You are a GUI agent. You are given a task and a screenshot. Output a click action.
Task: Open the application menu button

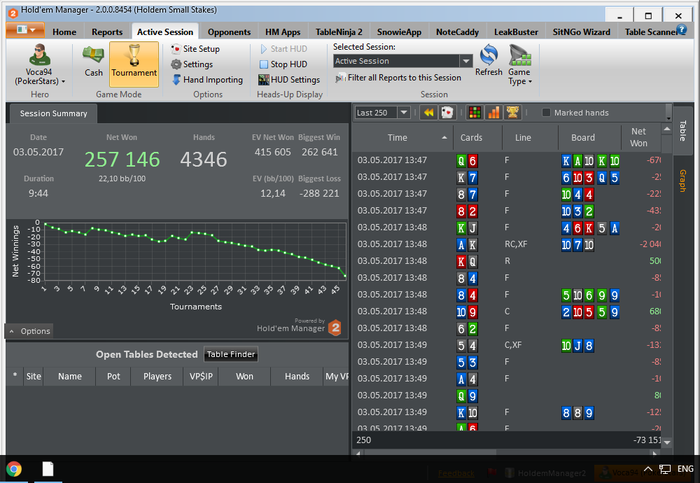pyautogui.click(x=25, y=30)
